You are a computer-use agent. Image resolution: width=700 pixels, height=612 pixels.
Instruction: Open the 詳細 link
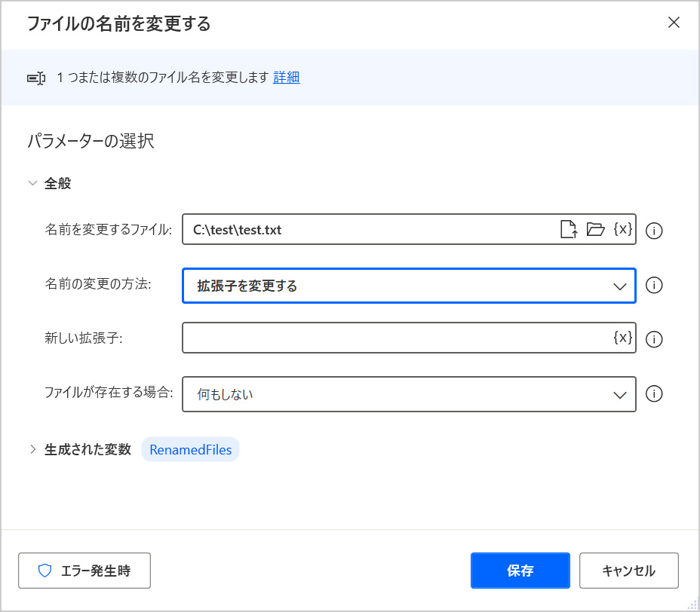click(x=286, y=78)
